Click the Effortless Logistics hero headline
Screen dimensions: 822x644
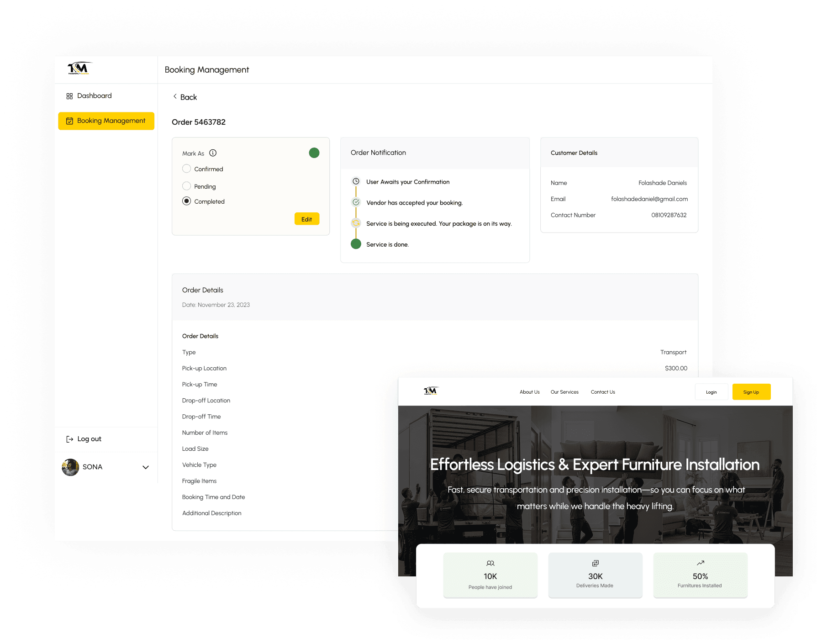coord(595,465)
